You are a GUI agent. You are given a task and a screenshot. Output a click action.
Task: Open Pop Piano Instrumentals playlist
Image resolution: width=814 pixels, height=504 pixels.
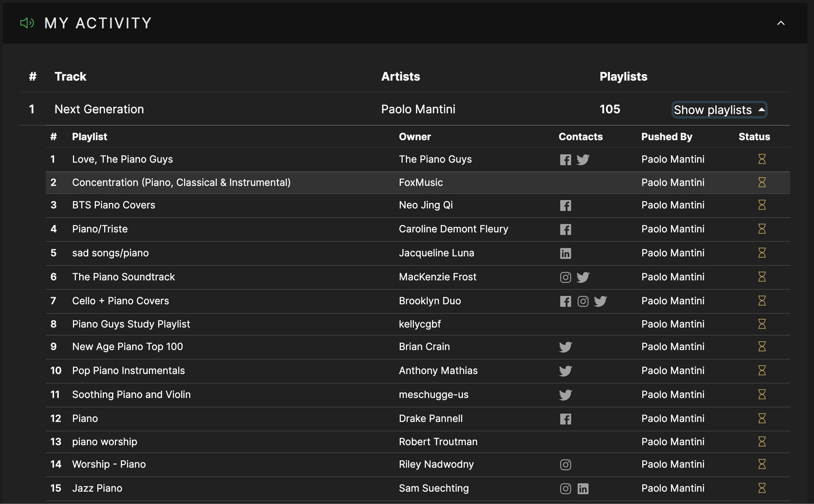tap(129, 371)
